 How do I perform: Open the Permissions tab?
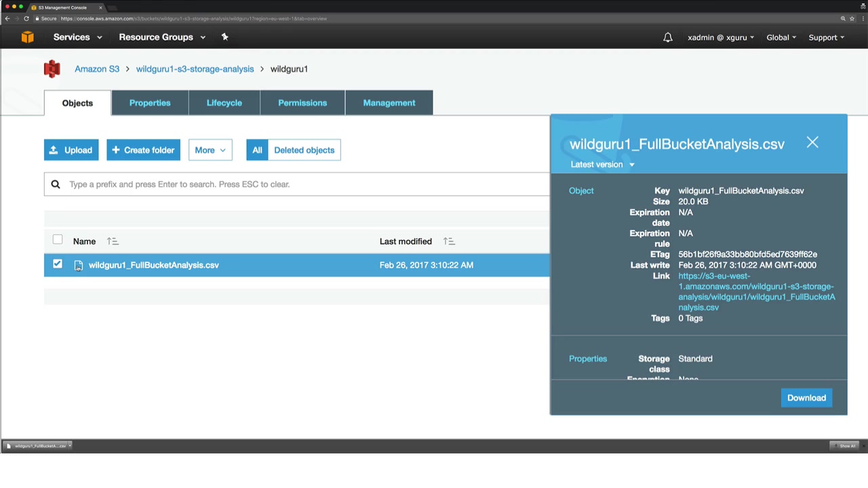click(302, 103)
